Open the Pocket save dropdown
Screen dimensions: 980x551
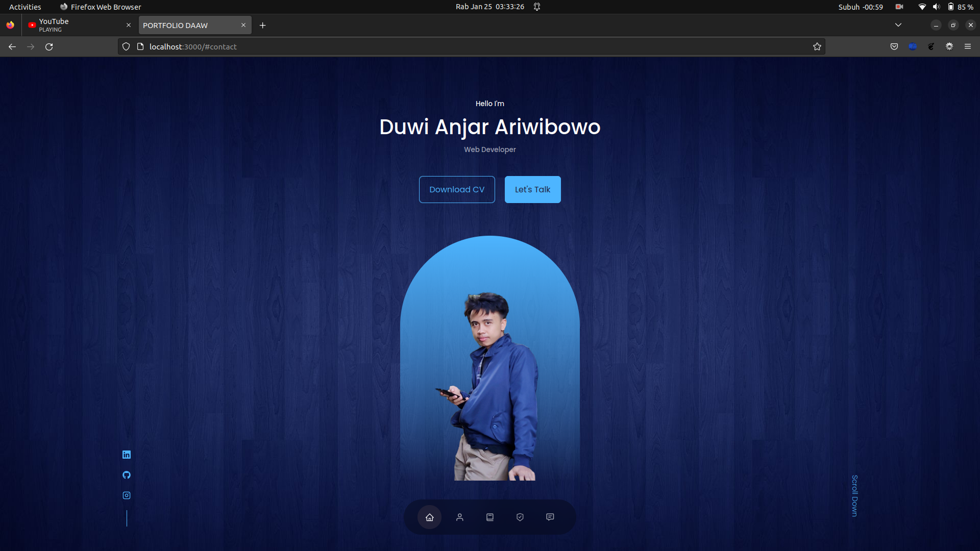(894, 46)
